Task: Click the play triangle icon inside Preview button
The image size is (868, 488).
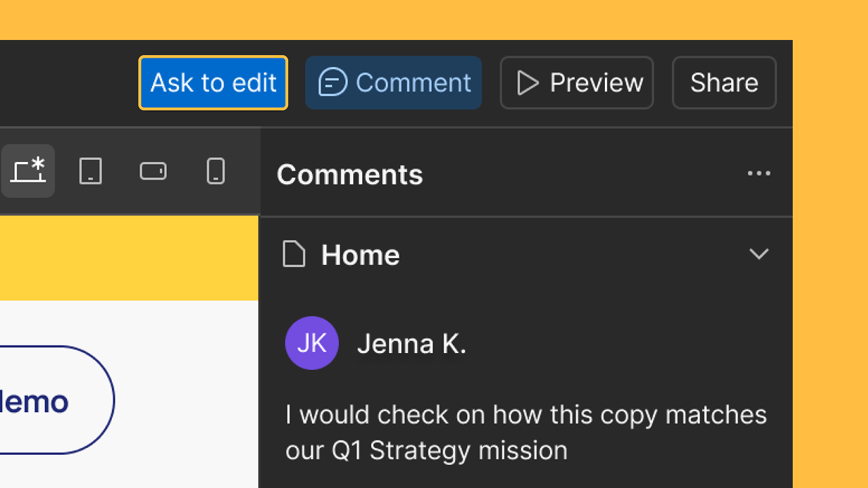Action: (x=528, y=83)
